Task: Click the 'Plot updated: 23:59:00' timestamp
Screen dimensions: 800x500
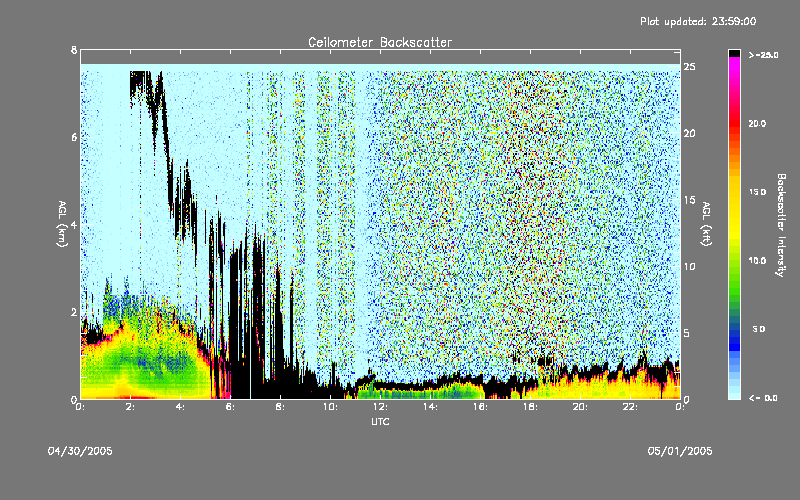Action: (698, 21)
